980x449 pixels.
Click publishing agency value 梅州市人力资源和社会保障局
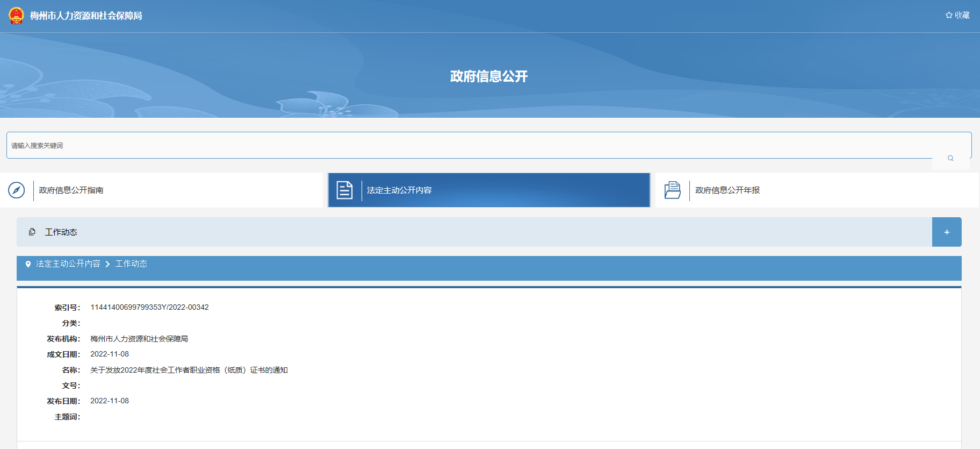click(139, 339)
